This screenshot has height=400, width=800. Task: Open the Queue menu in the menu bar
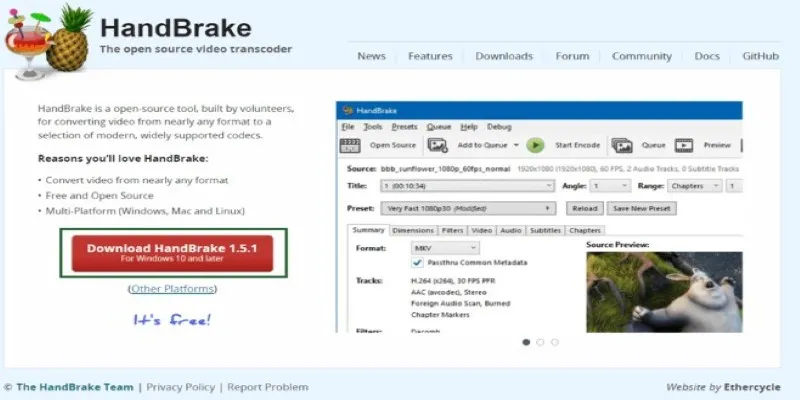click(439, 127)
